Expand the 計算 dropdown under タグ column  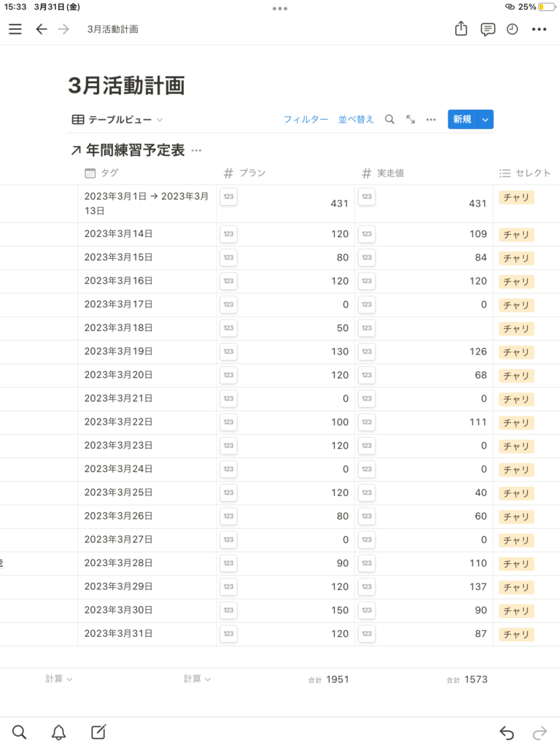tap(198, 679)
